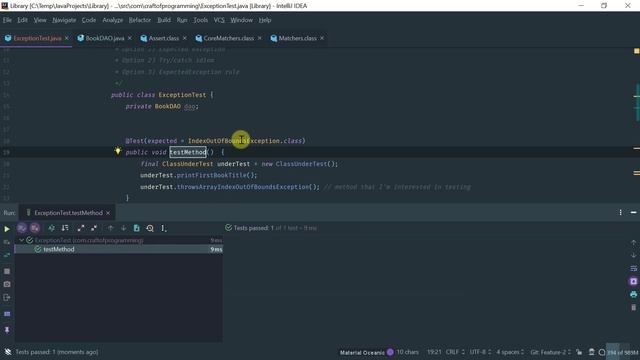Rerun failed tests icon in Run sidebar
640x360 pixels.
(7, 242)
